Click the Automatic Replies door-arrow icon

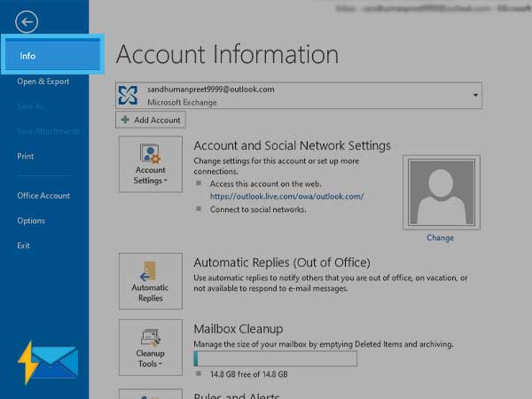(148, 271)
